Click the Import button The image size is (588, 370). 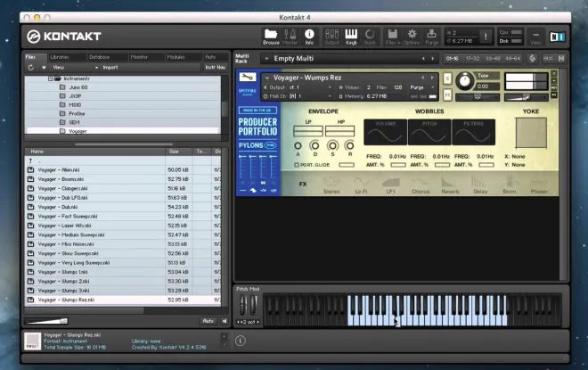tap(110, 68)
